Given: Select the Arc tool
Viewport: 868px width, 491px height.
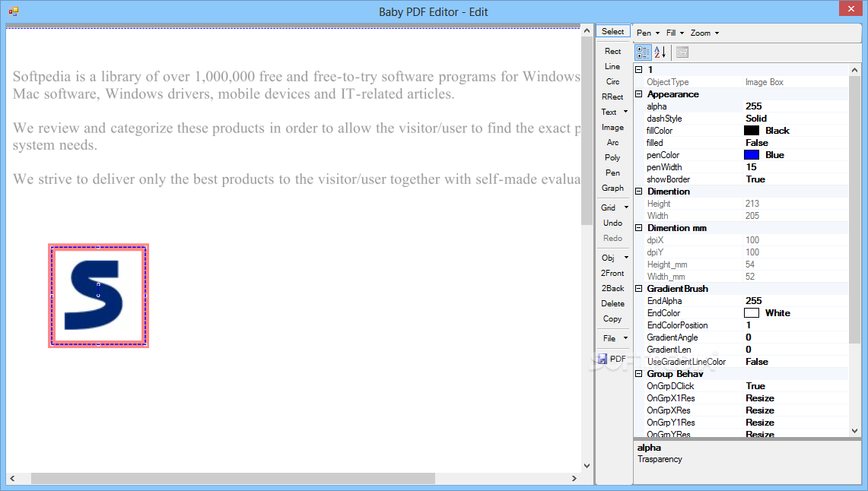Looking at the screenshot, I should [613, 142].
